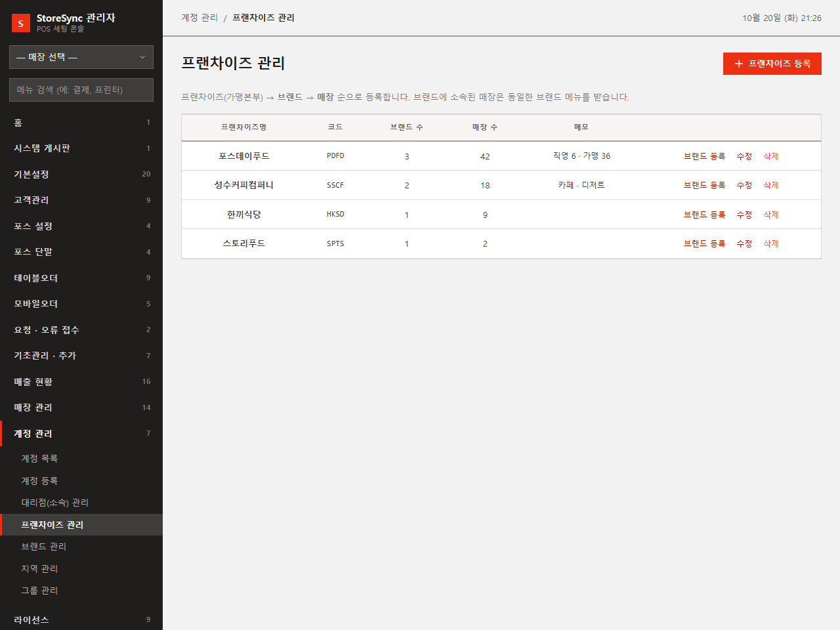
Task: Open the 테이블오더 menu group
Action: pos(81,278)
